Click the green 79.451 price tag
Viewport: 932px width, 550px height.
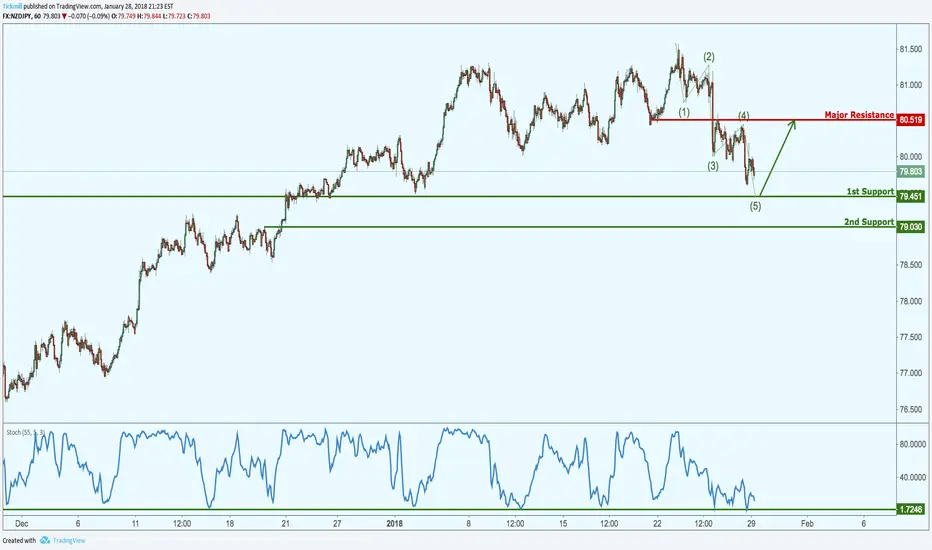911,196
